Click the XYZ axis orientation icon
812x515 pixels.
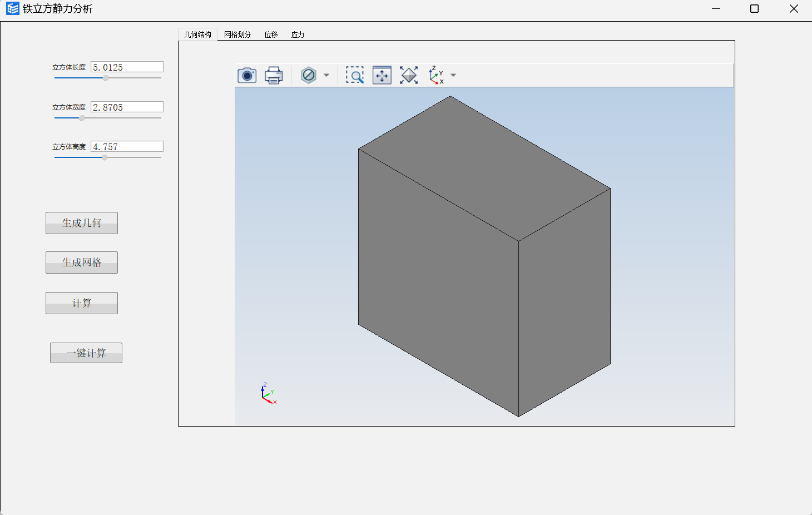click(436, 75)
